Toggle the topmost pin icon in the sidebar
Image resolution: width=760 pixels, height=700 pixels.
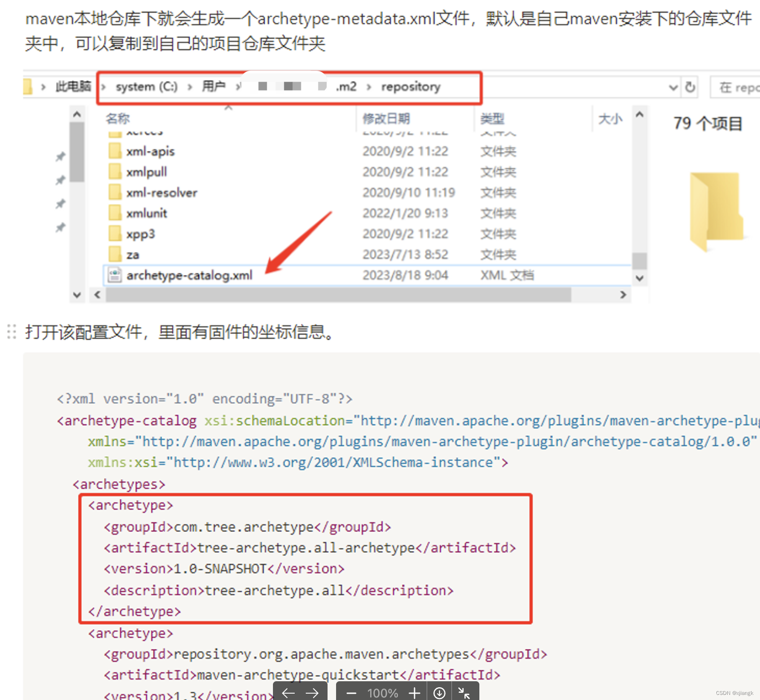pos(60,156)
